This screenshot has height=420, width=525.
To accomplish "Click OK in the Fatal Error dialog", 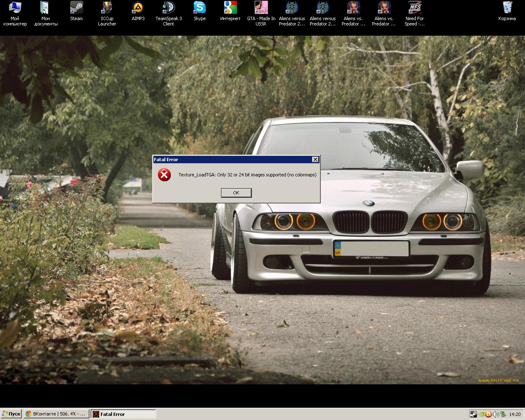I will [x=236, y=193].
